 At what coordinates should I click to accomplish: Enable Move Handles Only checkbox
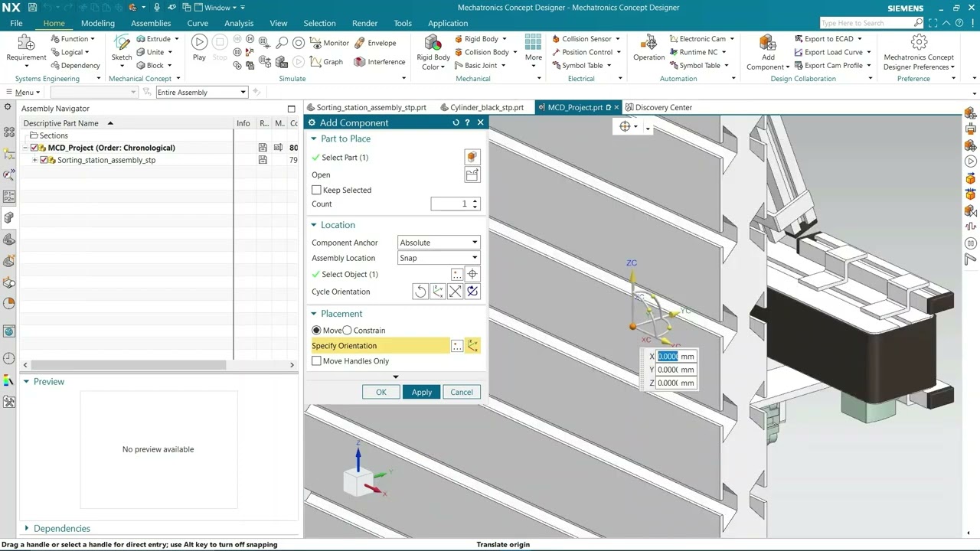pyautogui.click(x=316, y=361)
